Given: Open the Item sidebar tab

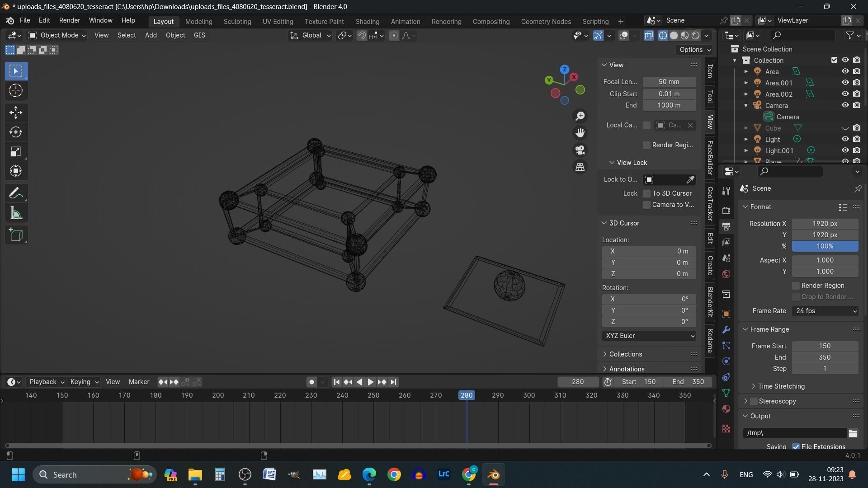Looking at the screenshot, I should [x=710, y=71].
